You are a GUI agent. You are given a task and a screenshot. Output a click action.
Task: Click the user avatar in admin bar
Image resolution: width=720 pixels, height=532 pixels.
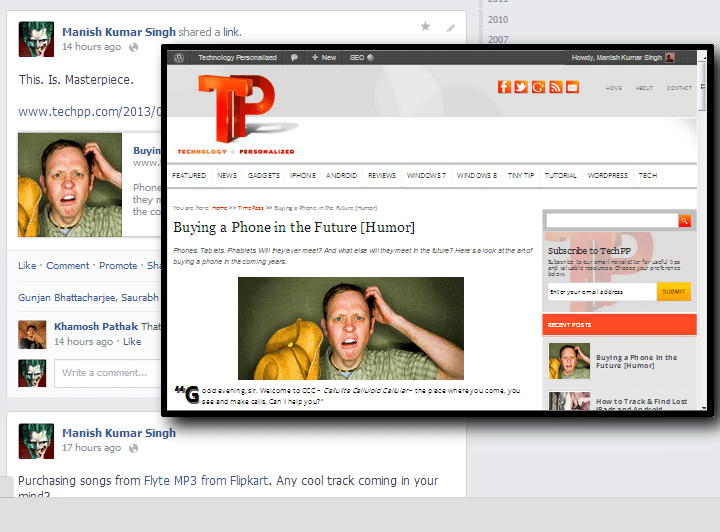(670, 57)
